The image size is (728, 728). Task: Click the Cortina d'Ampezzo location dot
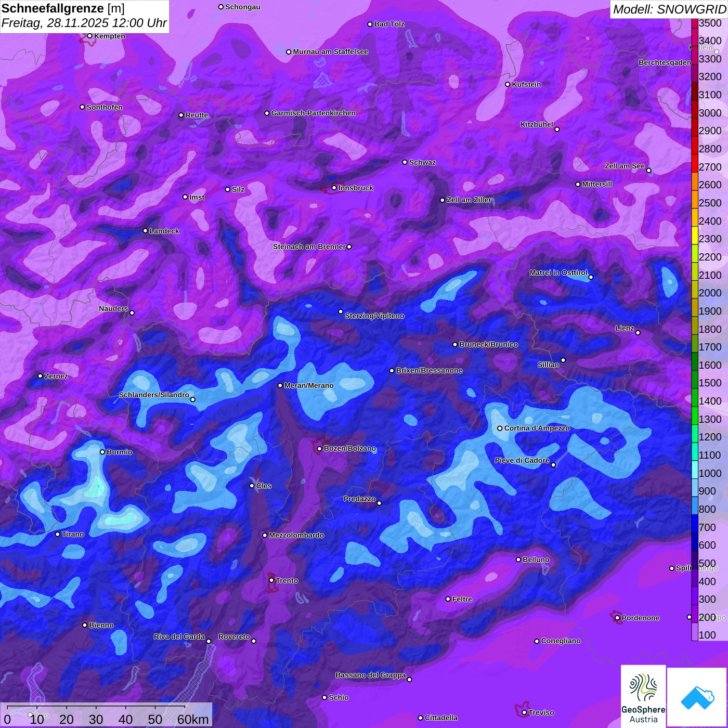pyautogui.click(x=500, y=428)
